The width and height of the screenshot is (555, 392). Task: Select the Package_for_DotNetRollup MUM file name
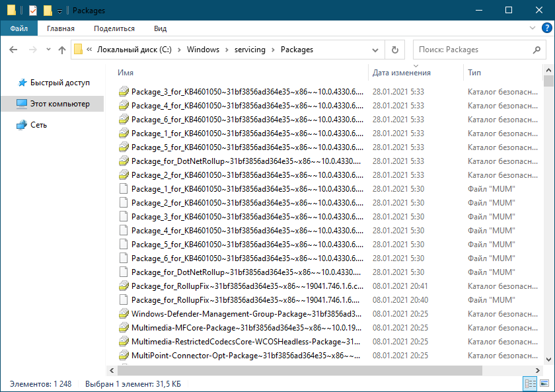point(246,272)
